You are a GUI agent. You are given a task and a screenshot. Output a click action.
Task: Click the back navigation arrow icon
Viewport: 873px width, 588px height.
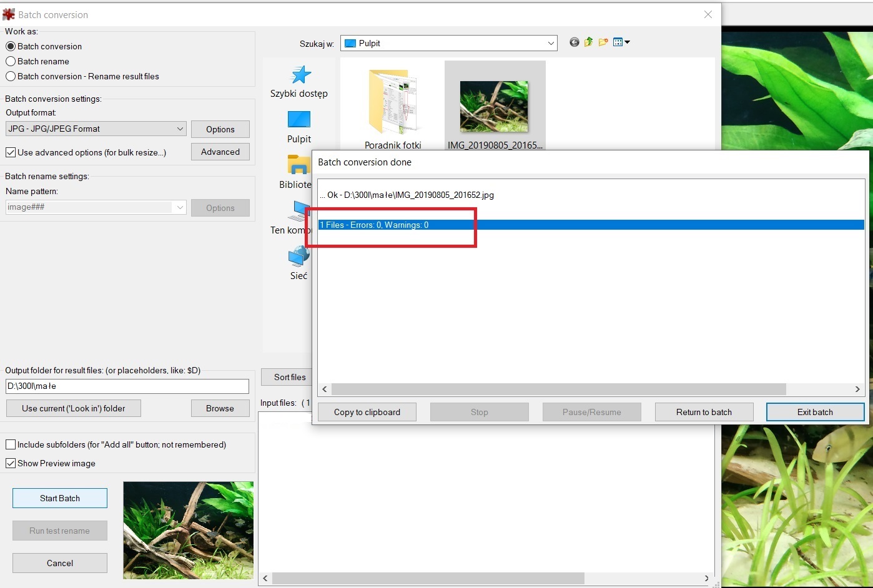[x=574, y=42]
